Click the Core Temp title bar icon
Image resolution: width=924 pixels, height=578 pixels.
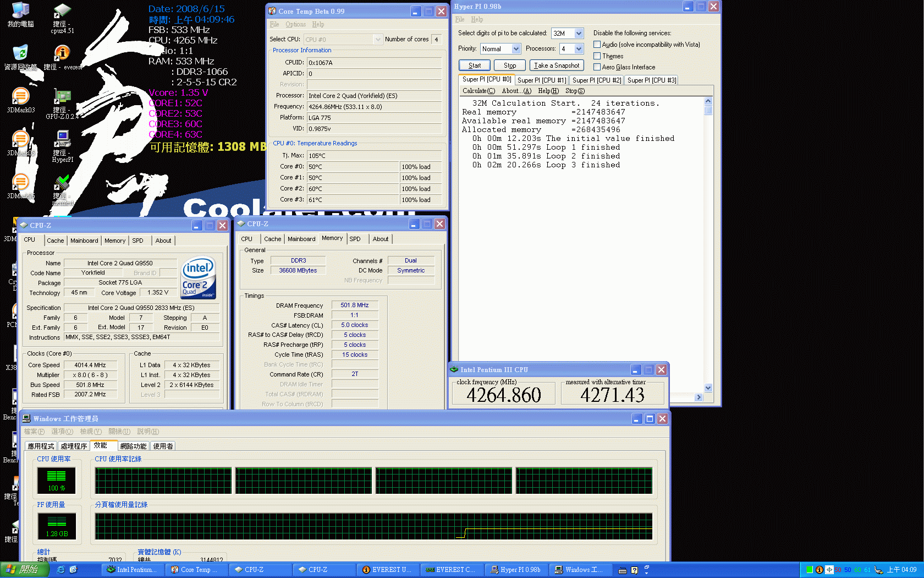click(272, 11)
